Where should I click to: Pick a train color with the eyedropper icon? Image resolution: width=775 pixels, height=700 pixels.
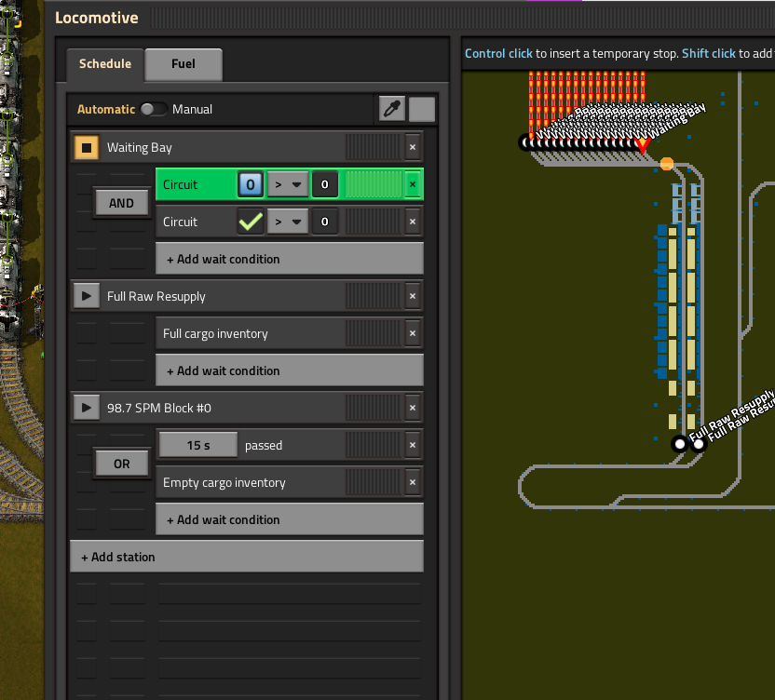392,109
